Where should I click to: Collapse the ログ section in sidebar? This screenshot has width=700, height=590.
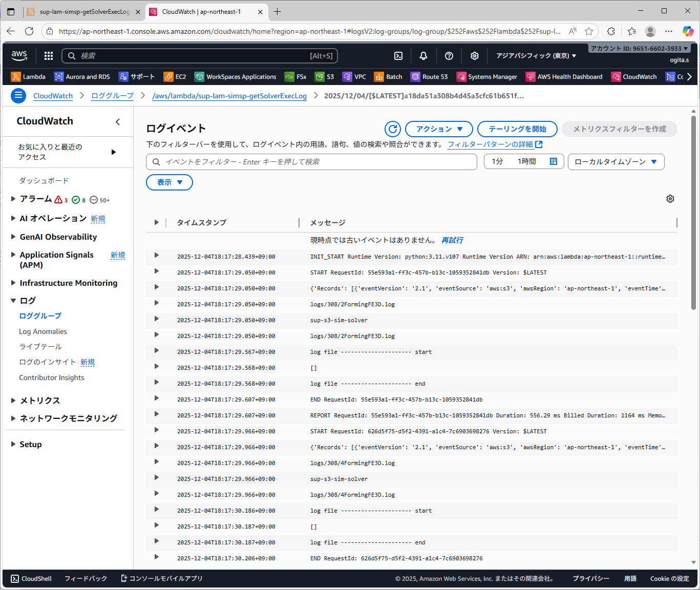pos(13,301)
